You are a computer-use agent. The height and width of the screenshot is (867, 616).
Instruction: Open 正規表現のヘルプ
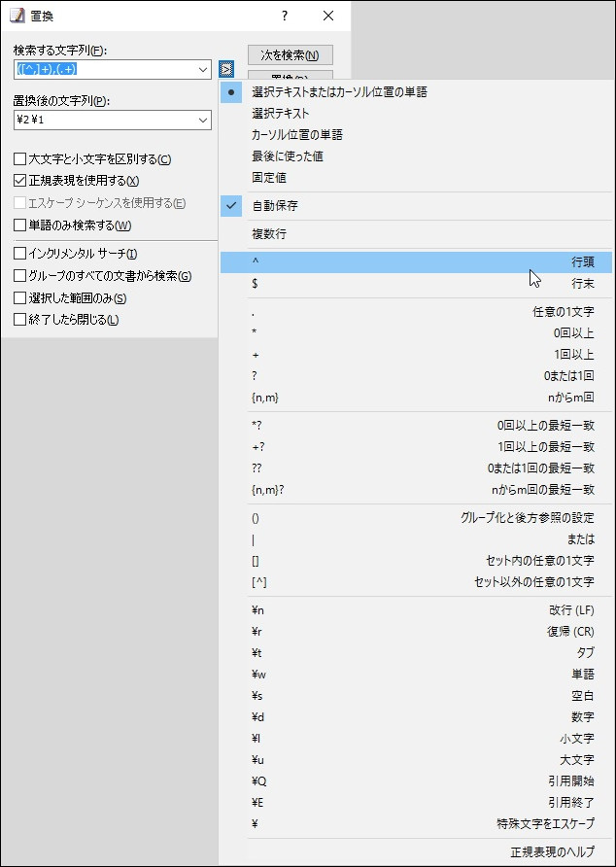(417, 851)
